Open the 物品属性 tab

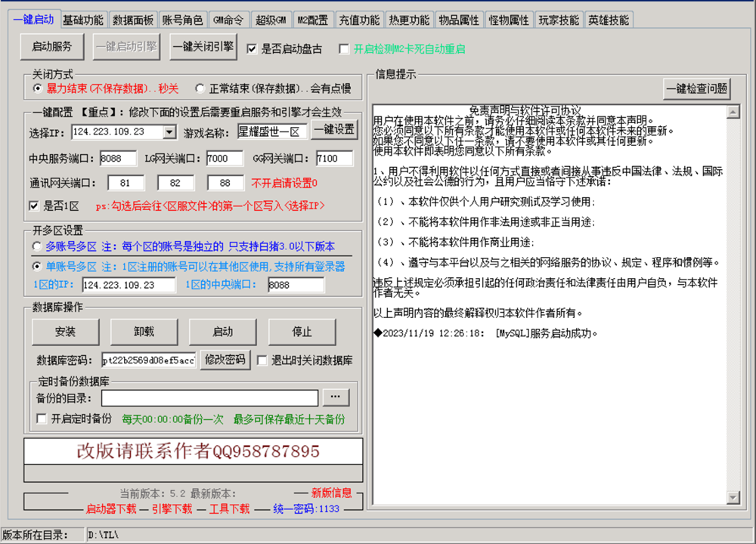[457, 20]
